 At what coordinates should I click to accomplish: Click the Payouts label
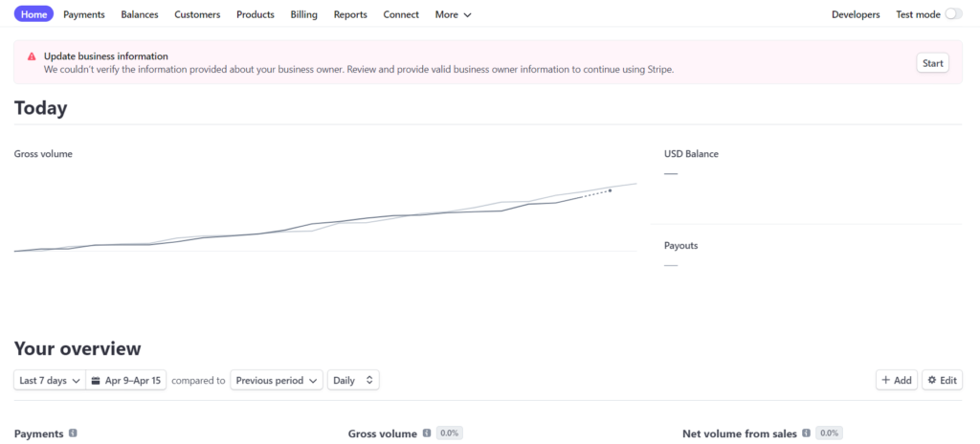click(x=680, y=246)
